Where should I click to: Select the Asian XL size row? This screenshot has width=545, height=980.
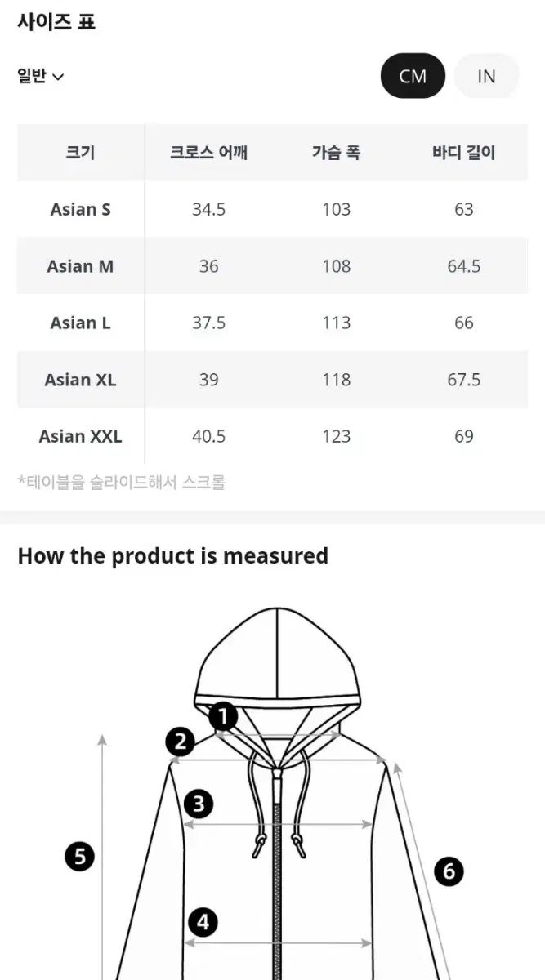pyautogui.click(x=80, y=380)
